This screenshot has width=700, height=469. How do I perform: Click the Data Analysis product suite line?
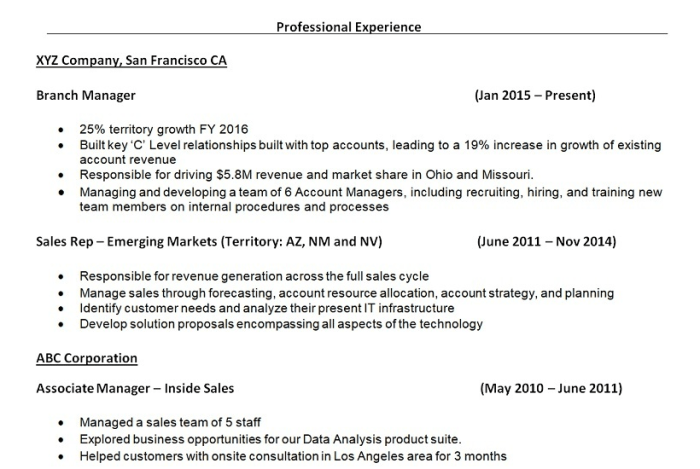point(270,439)
